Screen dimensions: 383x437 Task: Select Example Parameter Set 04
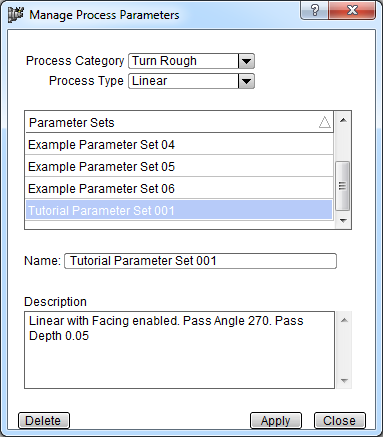[x=179, y=144]
